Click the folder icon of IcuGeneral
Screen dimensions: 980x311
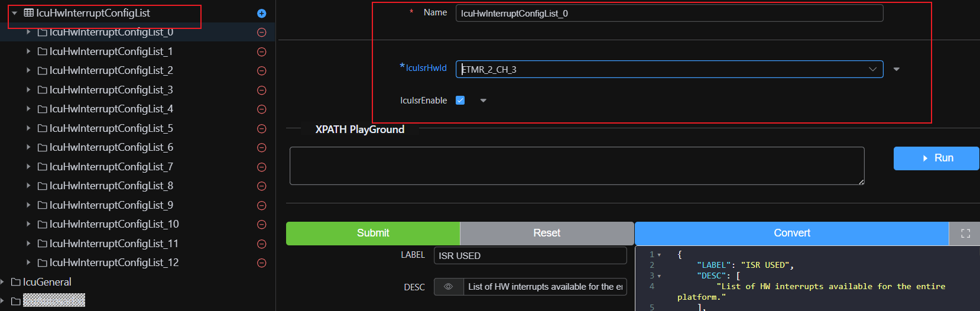pos(16,282)
